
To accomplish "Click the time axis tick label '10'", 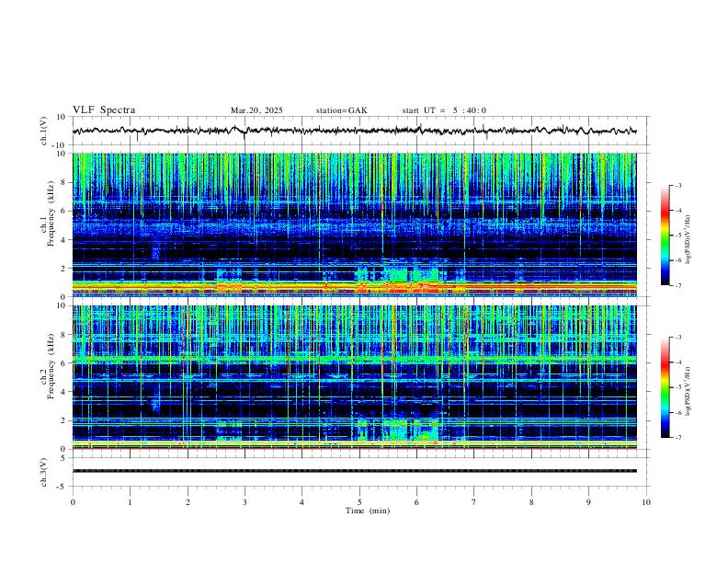I will pyautogui.click(x=646, y=502).
